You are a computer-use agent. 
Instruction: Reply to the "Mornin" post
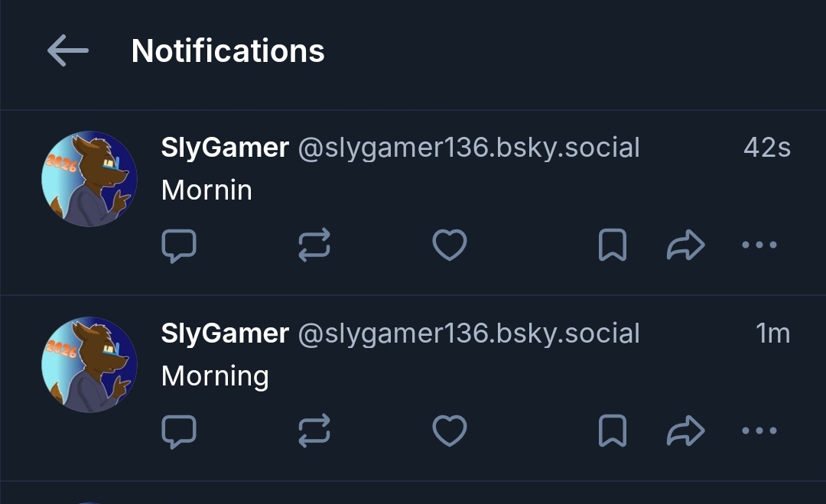click(x=179, y=245)
